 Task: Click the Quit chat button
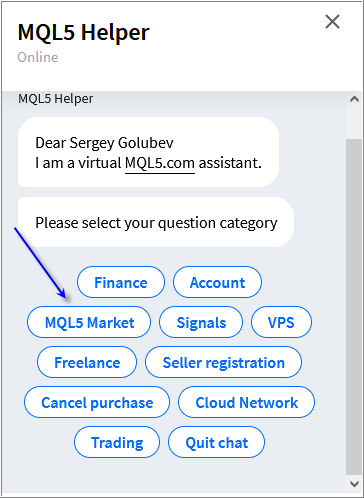[x=217, y=442]
